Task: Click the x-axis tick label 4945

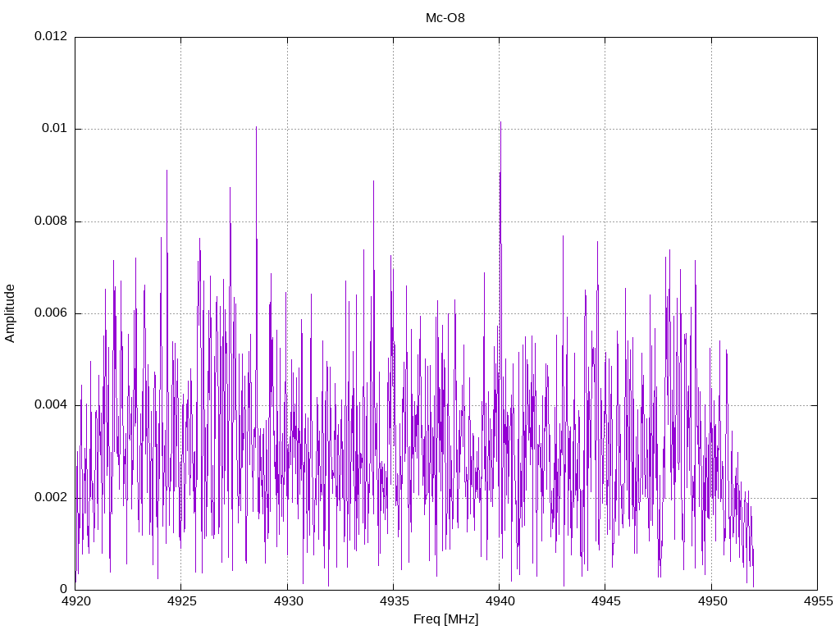Action: coord(606,601)
